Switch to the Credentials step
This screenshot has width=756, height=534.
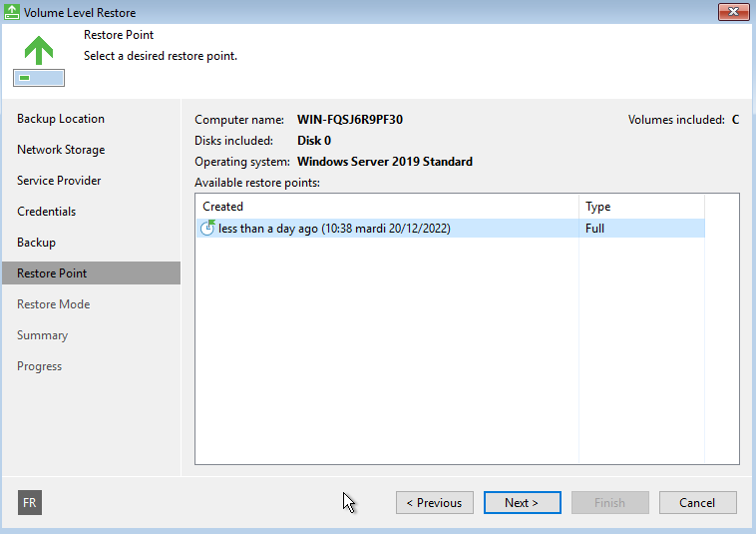[x=46, y=212]
